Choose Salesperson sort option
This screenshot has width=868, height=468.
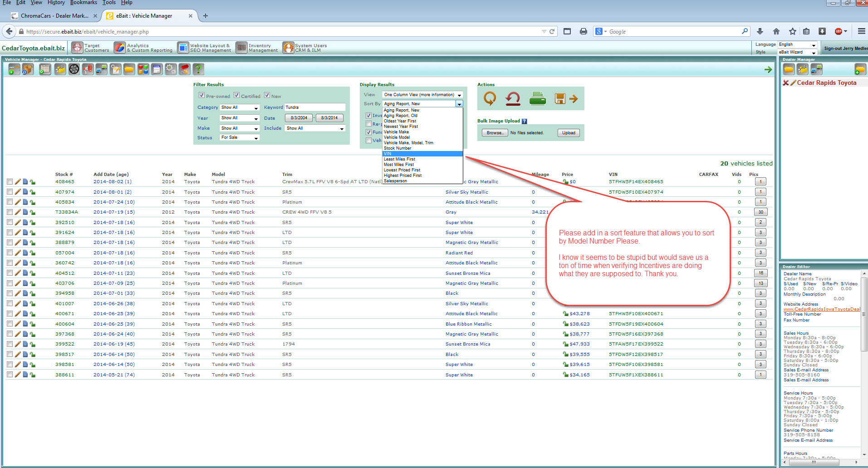click(x=422, y=181)
